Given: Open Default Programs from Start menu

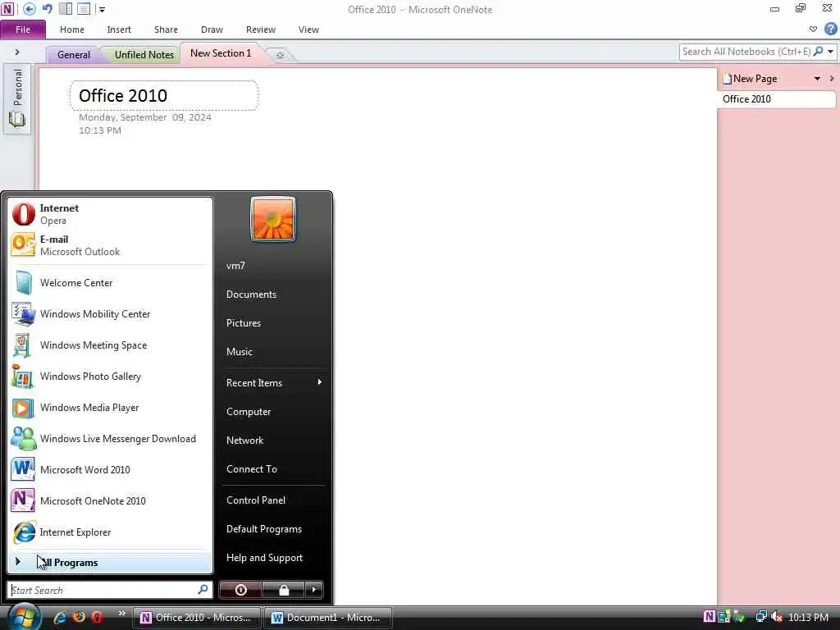Looking at the screenshot, I should (273, 529).
